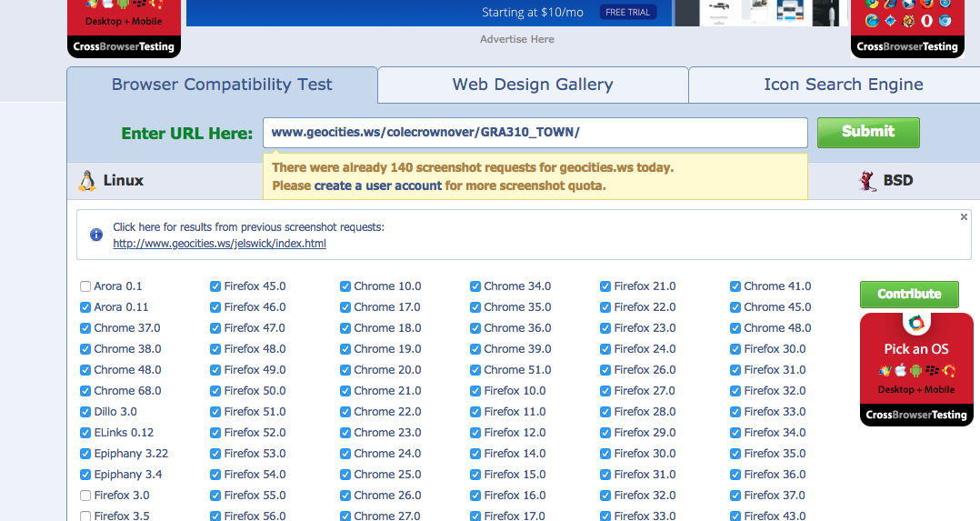Uncheck the Arora 0.11 checkbox

(x=85, y=307)
